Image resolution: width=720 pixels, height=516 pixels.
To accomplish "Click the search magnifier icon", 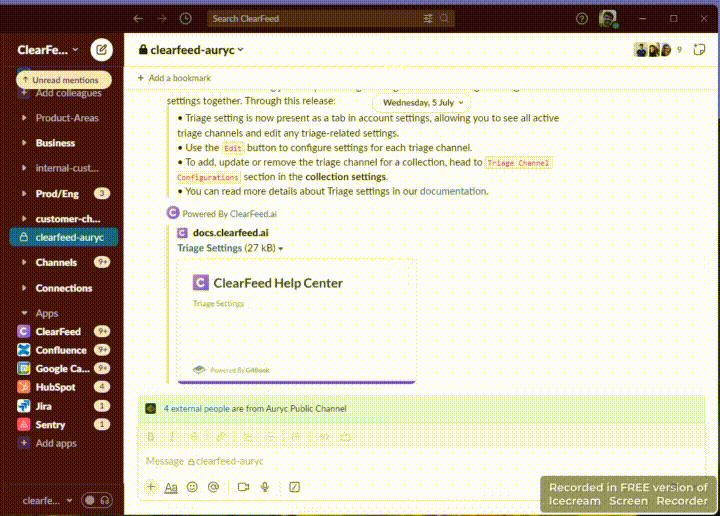I will pos(444,18).
